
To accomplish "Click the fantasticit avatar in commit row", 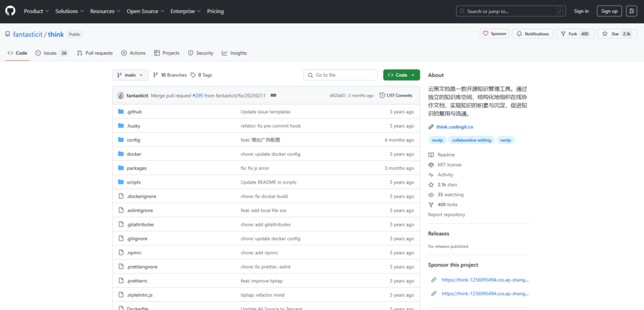I will point(120,96).
